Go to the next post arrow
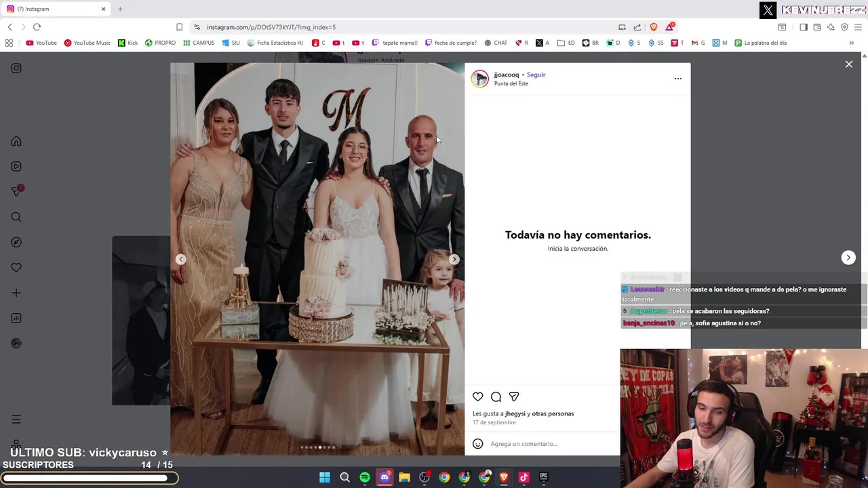The height and width of the screenshot is (488, 868). tap(848, 258)
